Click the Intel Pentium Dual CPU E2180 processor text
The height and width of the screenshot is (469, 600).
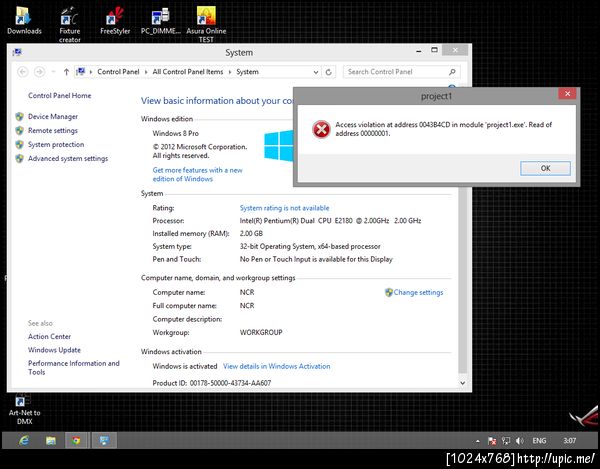coord(330,221)
